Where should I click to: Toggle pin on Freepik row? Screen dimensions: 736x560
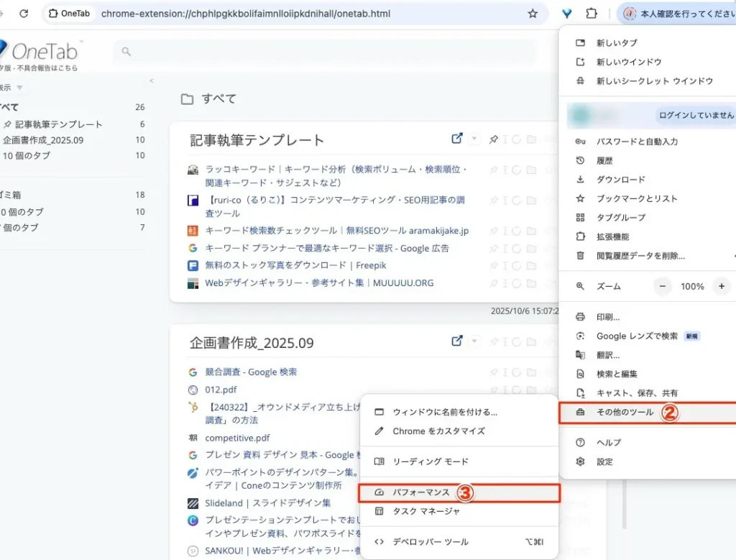click(493, 266)
